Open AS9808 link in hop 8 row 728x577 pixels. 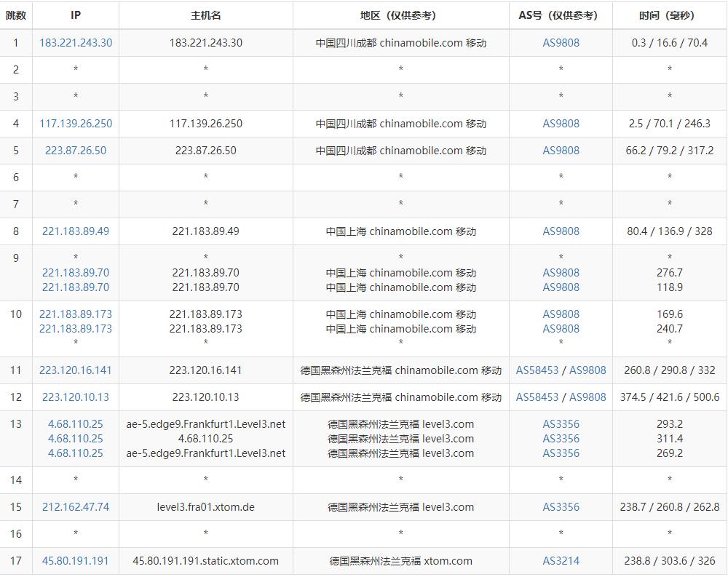561,231
